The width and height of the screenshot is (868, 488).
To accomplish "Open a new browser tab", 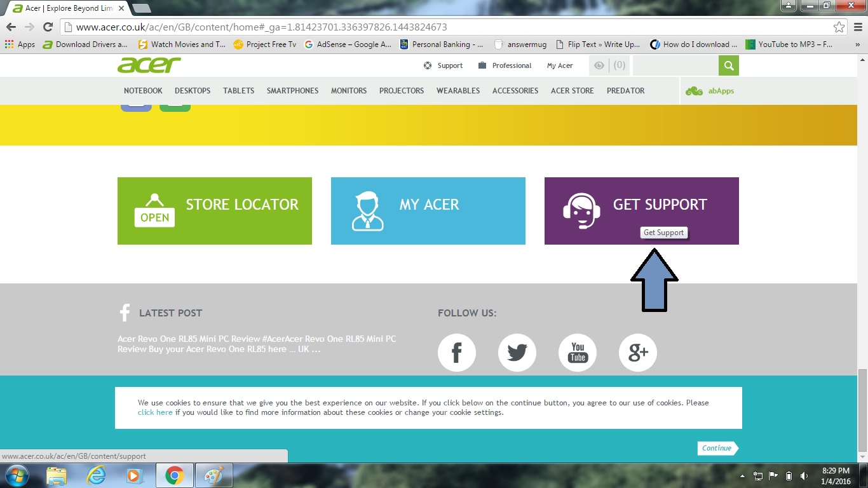I will tap(141, 8).
